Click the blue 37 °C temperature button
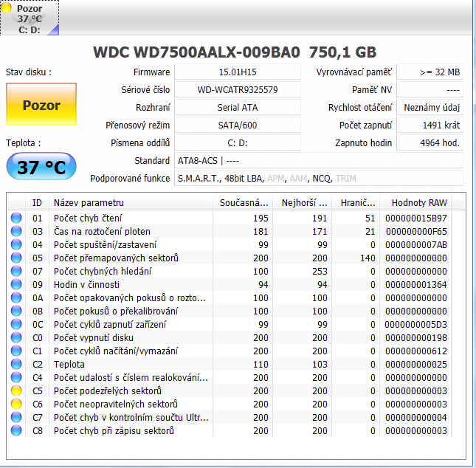Image resolution: width=476 pixels, height=468 pixels. point(41,166)
